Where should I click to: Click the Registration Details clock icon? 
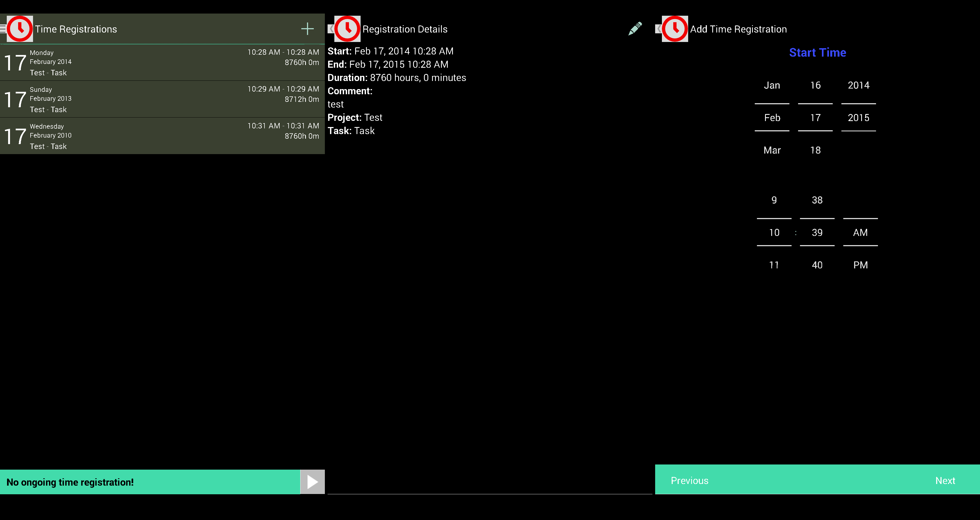(347, 28)
